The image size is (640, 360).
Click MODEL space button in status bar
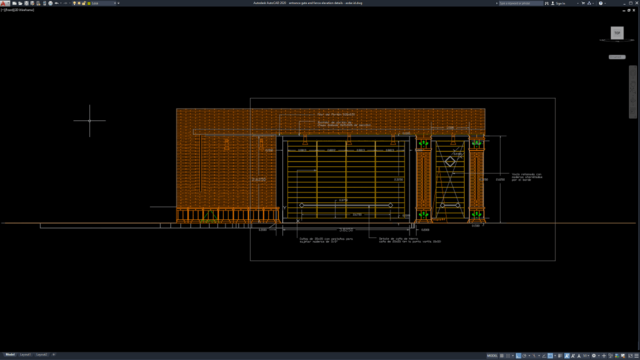[x=492, y=356]
